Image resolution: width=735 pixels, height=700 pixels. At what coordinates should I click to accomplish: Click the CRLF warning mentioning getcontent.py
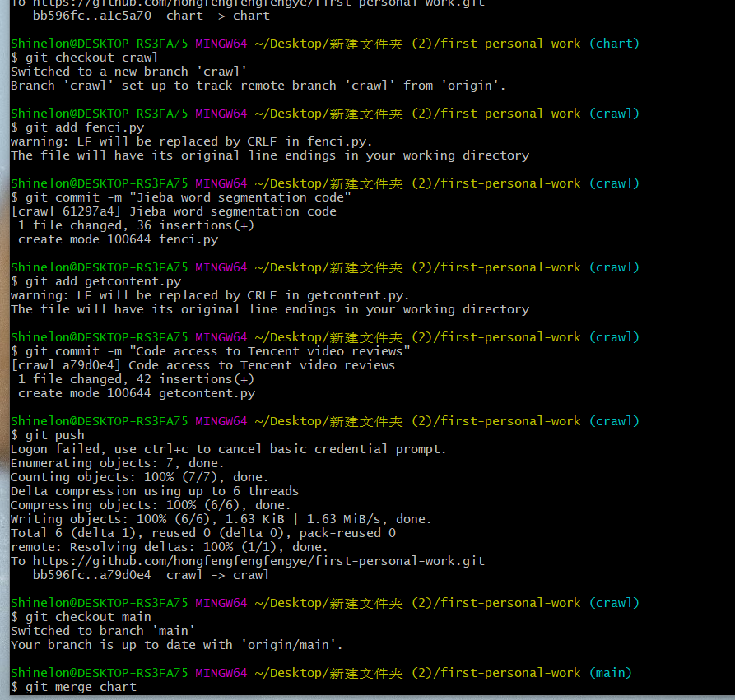click(x=210, y=295)
